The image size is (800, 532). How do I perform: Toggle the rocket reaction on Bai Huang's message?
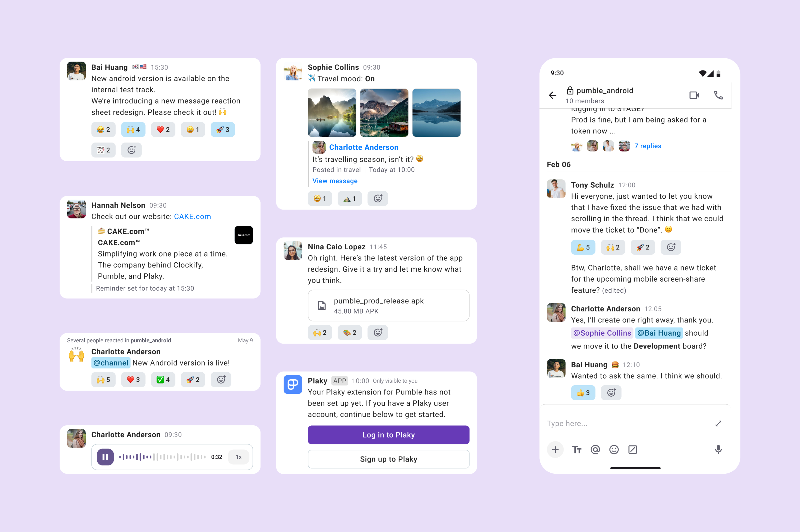pos(223,130)
